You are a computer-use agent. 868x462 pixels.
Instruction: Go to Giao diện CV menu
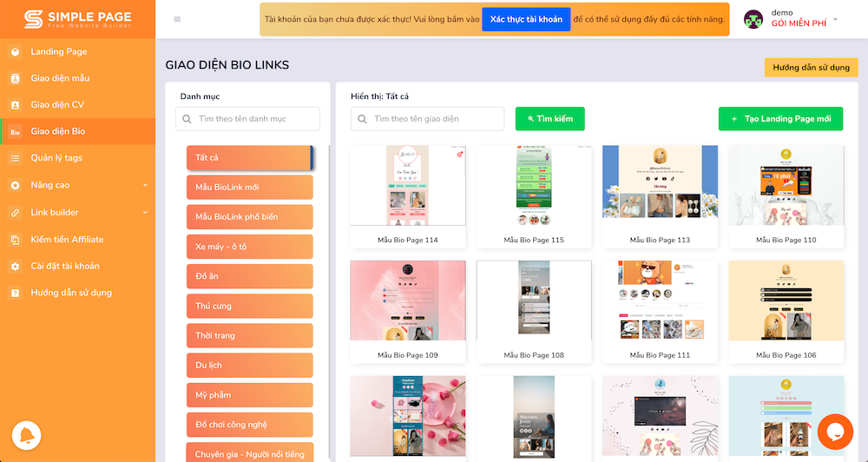point(77,105)
